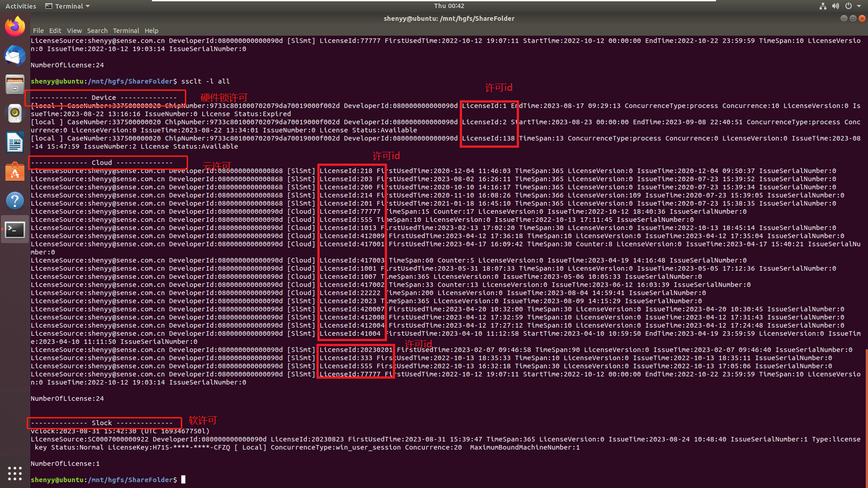Open the network status indicator
Image resolution: width=868 pixels, height=488 pixels.
coord(823,6)
